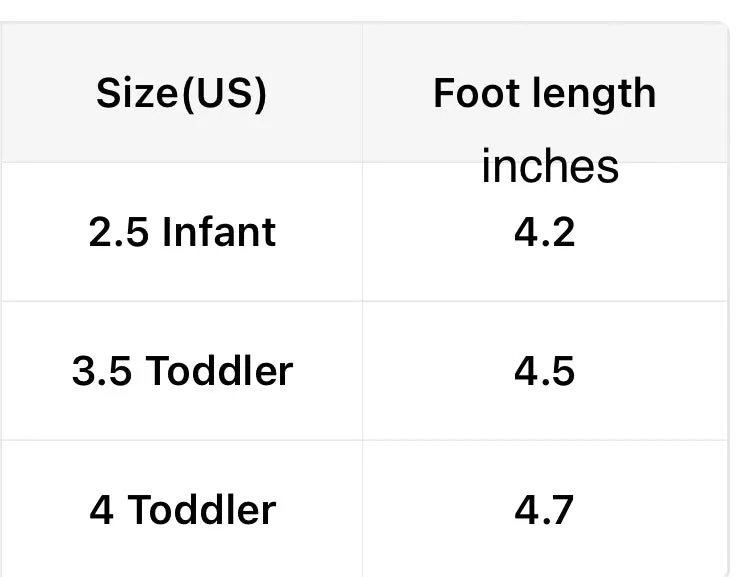740x577 pixels.
Task: Click the number 4 before Toddler
Action: tap(101, 510)
